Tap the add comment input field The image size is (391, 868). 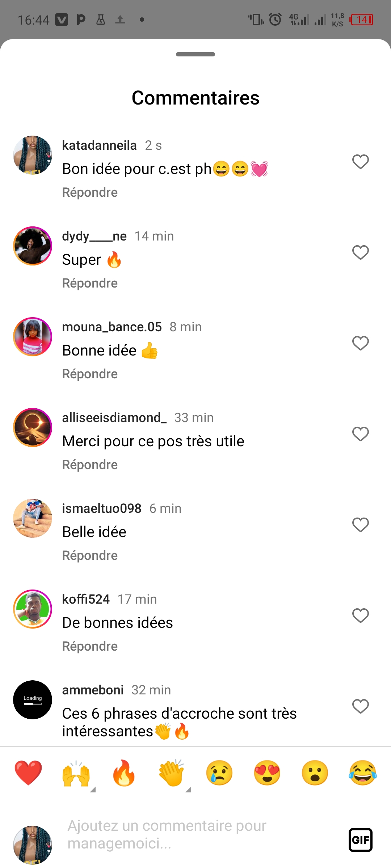[x=195, y=834]
